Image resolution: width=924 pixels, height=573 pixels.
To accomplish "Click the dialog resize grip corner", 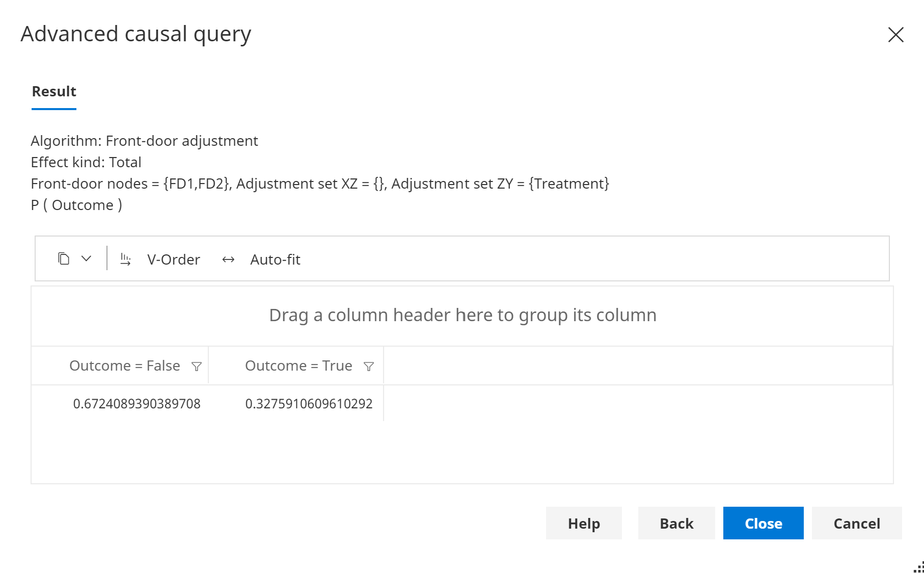I will (919, 567).
